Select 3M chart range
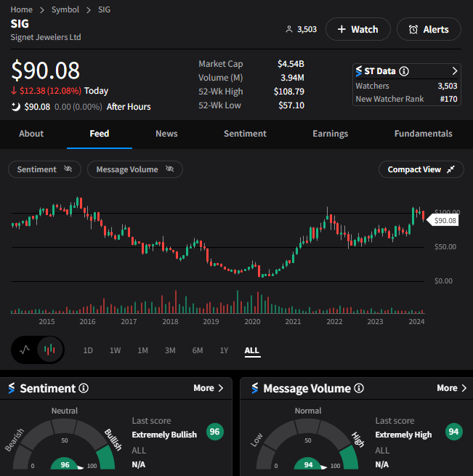 tap(170, 350)
